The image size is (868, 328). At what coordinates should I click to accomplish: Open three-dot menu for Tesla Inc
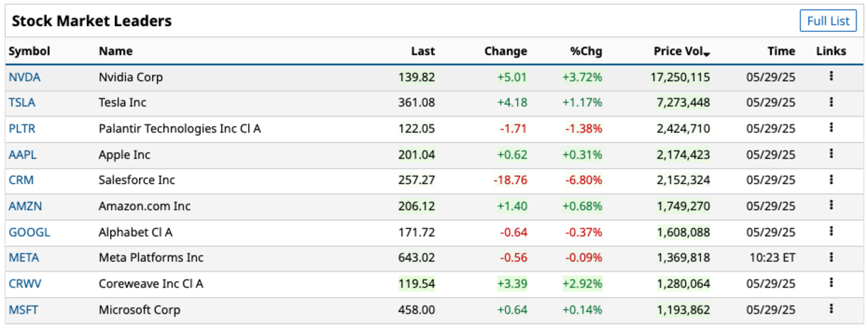pos(831,102)
